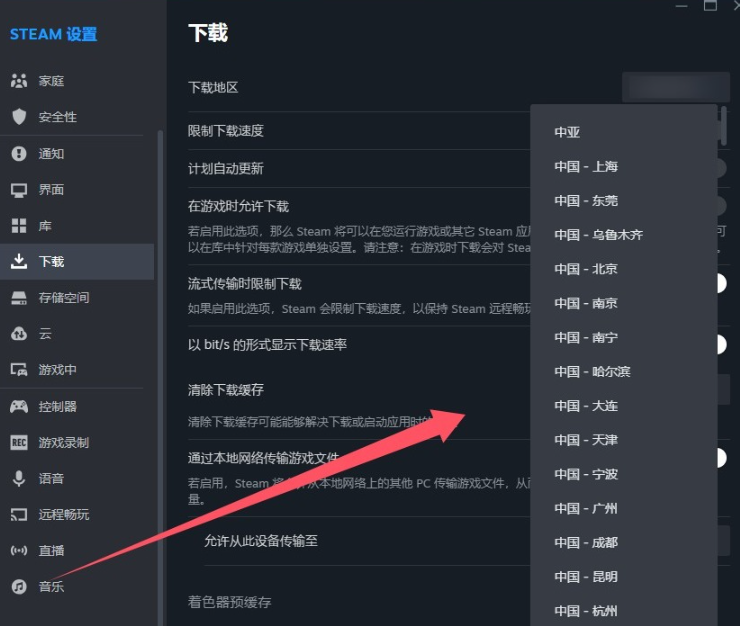Pick 中国 - 乌鲁木齐 from the list

click(x=623, y=235)
